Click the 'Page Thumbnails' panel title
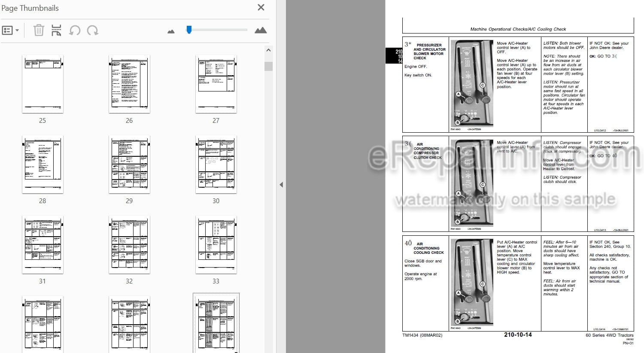 [x=30, y=8]
